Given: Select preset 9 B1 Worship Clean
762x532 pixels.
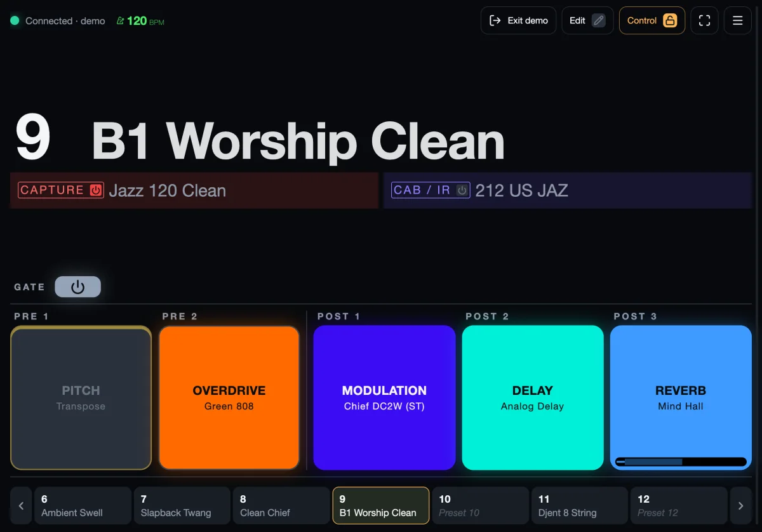Looking at the screenshot, I should pos(381,506).
